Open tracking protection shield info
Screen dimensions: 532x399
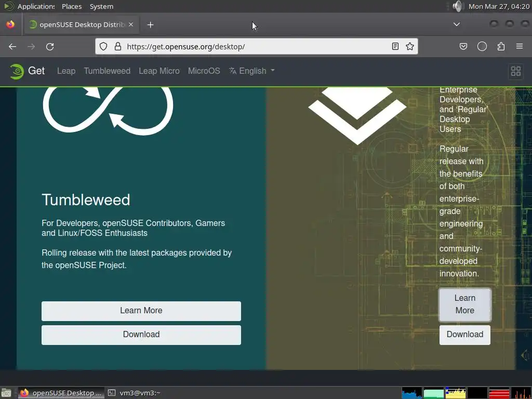pos(103,46)
